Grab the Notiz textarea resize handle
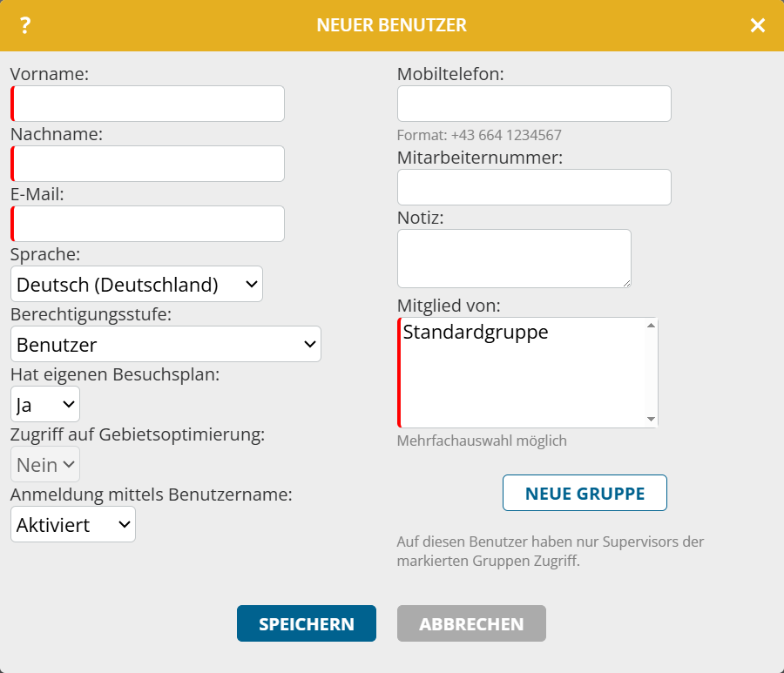This screenshot has height=673, width=784. [626, 283]
